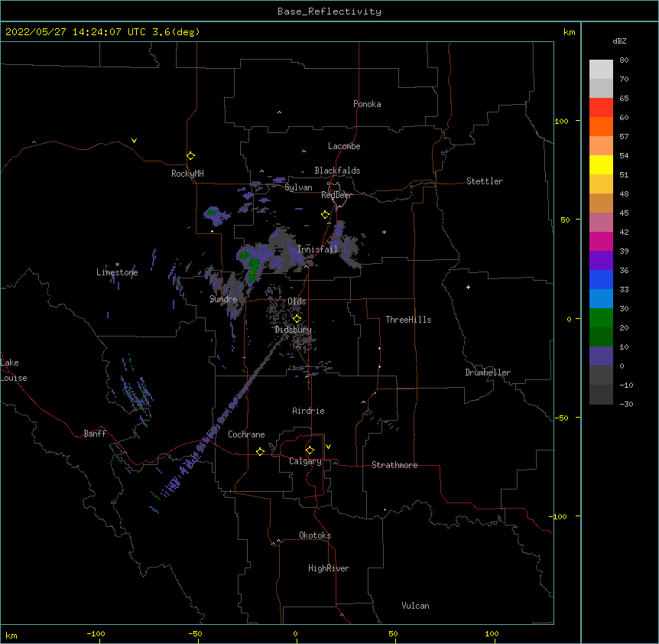Click the km unit label at top right
This screenshot has height=644, width=659.
[569, 32]
